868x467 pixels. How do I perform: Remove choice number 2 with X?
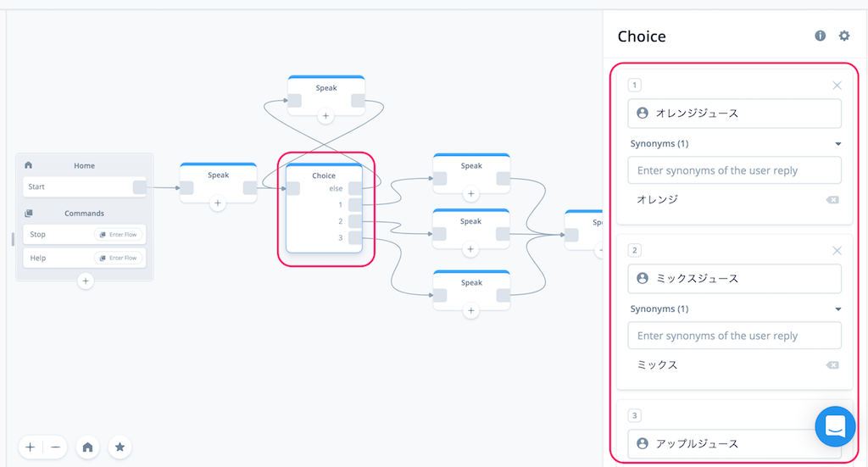click(x=837, y=251)
